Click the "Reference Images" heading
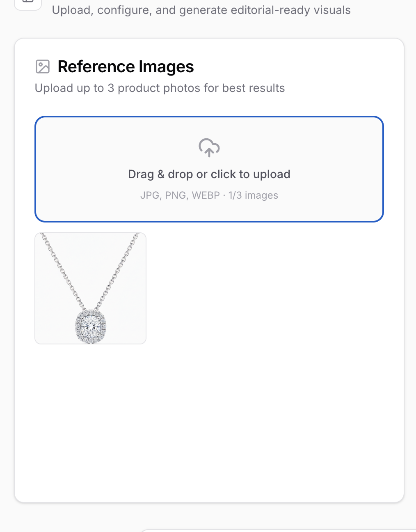Screen dimensions: 416x532 click(126, 66)
